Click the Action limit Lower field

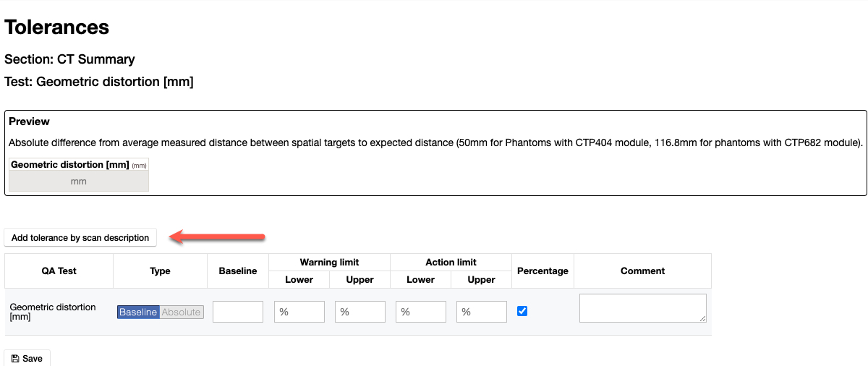[421, 312]
